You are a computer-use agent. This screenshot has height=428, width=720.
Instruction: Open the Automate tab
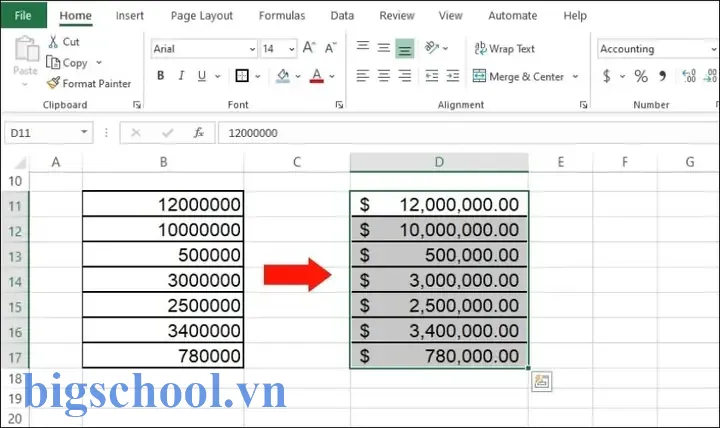[x=512, y=16]
